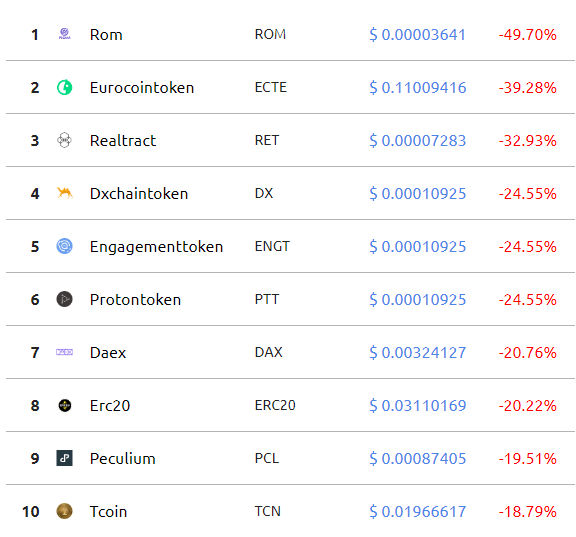The image size is (576, 537).
Task: Click the green Eurocointoken logo icon
Action: [x=65, y=87]
